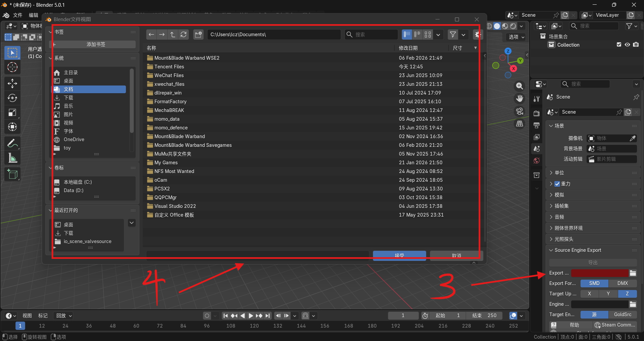
Task: Click the Add Bookmark button
Action: tap(96, 44)
